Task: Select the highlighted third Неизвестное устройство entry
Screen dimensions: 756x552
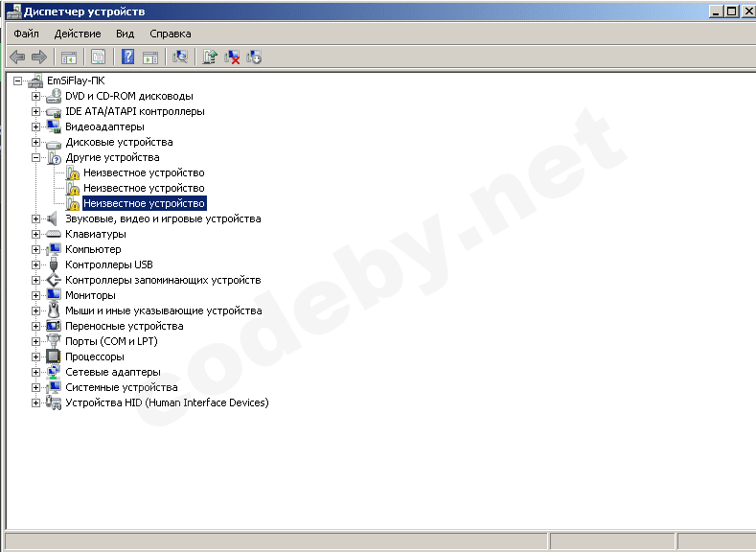Action: 144,203
